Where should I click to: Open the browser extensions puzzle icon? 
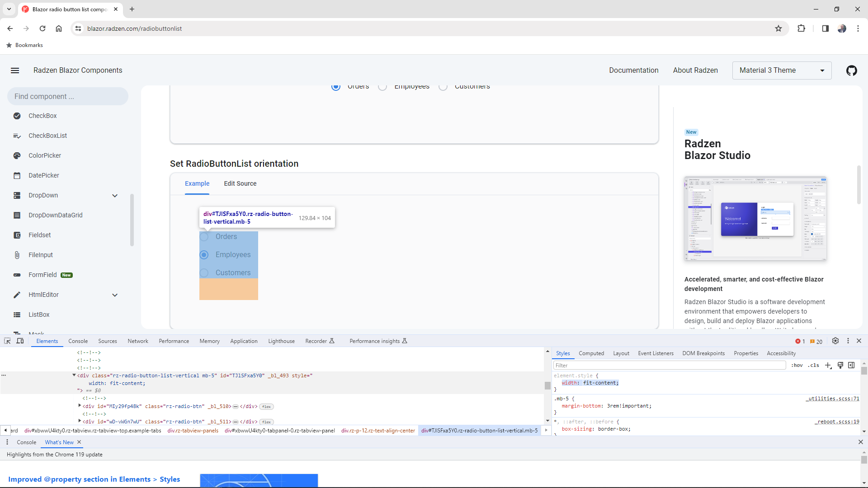801,28
